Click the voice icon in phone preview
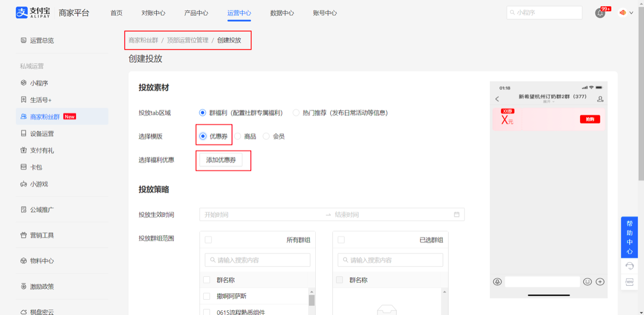The width and height of the screenshot is (644, 315). pyautogui.click(x=497, y=281)
